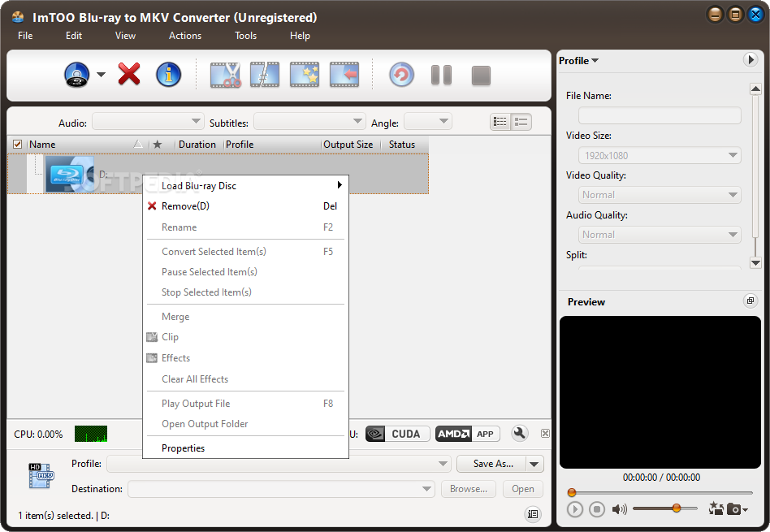Viewport: 770px width, 532px height.
Task: Play the preview video
Action: [x=574, y=509]
